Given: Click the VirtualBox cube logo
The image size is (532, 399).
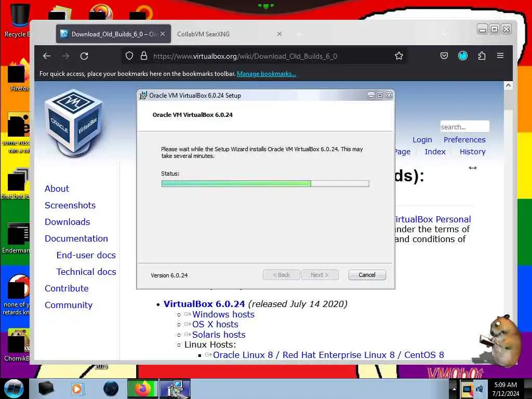Looking at the screenshot, I should coord(73,122).
